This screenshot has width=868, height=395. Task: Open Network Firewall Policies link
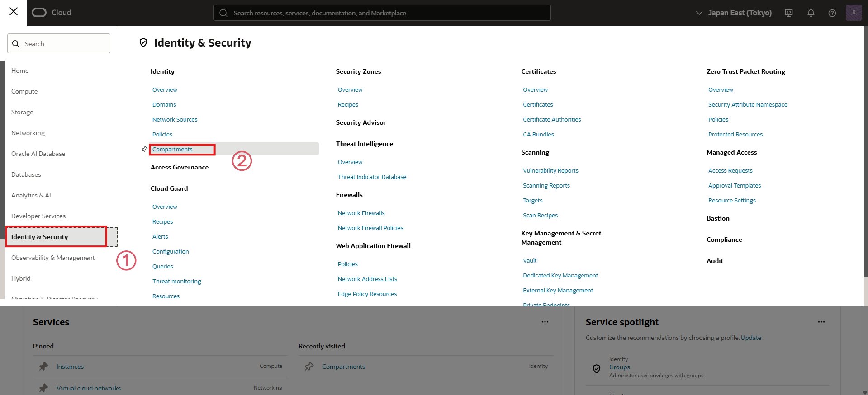click(370, 228)
